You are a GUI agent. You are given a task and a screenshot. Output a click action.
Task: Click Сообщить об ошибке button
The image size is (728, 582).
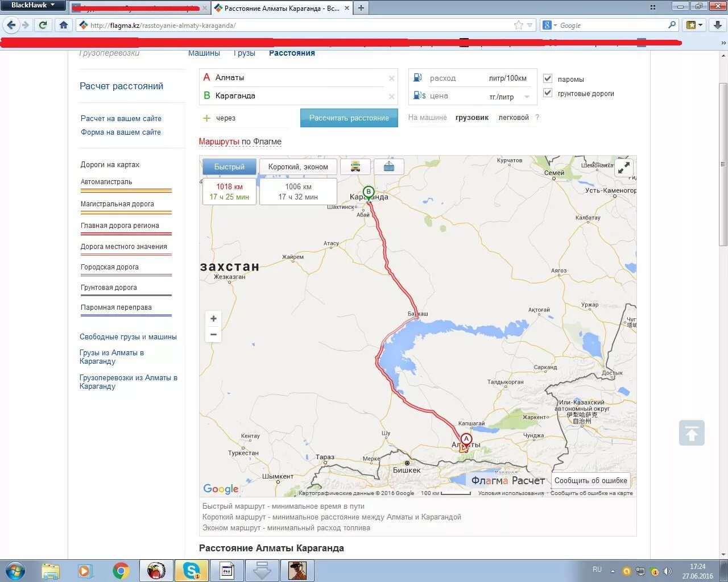591,480
